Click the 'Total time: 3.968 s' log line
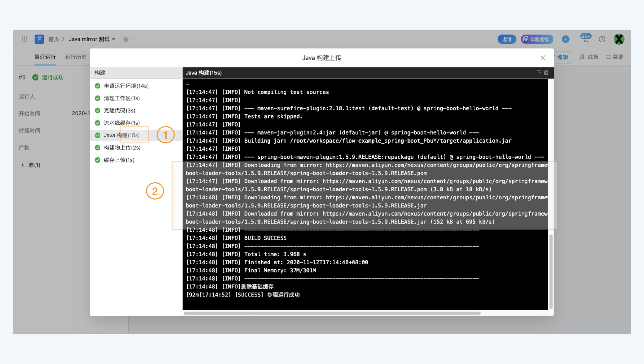644x364 pixels. coord(246,254)
